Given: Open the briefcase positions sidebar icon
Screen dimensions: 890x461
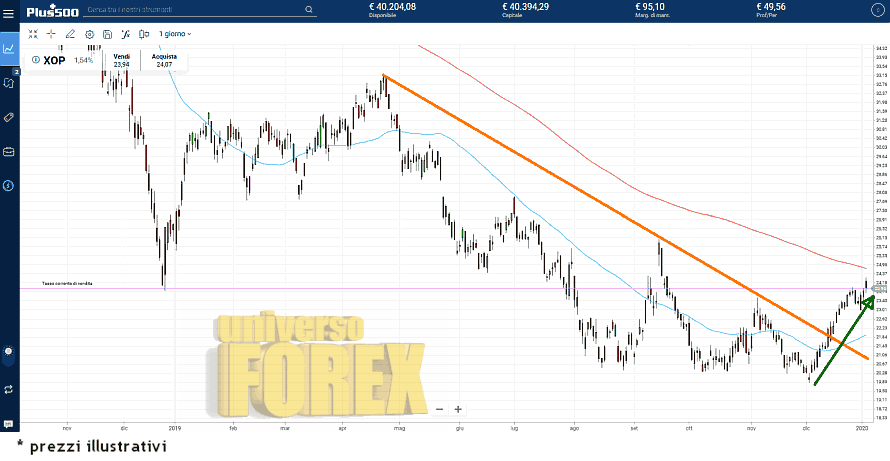Looking at the screenshot, I should coord(9,151).
